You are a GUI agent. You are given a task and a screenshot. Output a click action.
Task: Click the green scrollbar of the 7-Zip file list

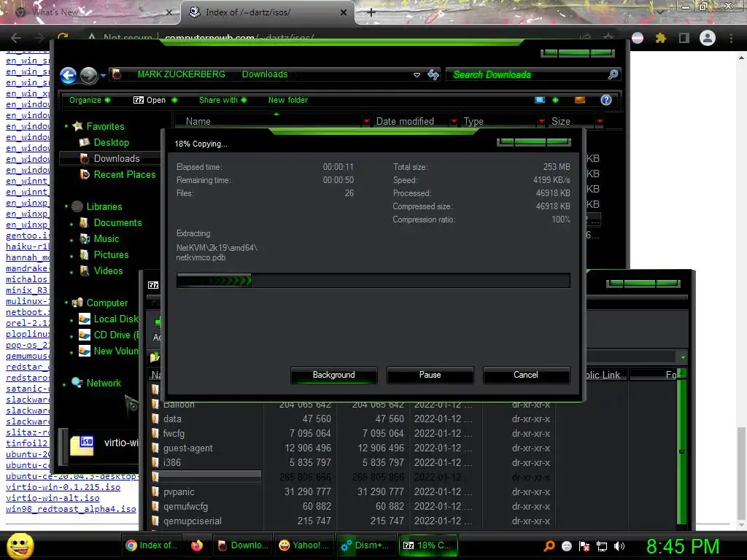(x=682, y=450)
